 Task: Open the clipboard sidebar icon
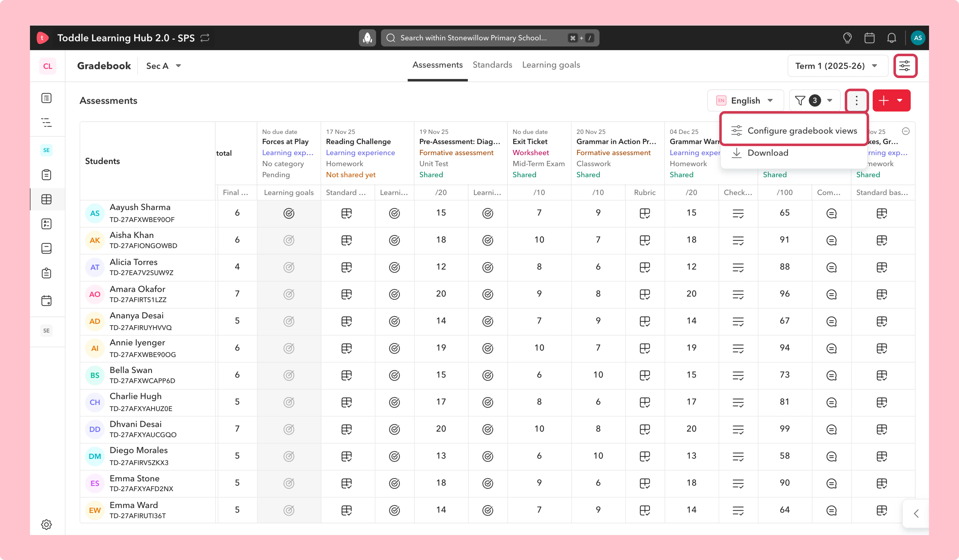pyautogui.click(x=46, y=175)
